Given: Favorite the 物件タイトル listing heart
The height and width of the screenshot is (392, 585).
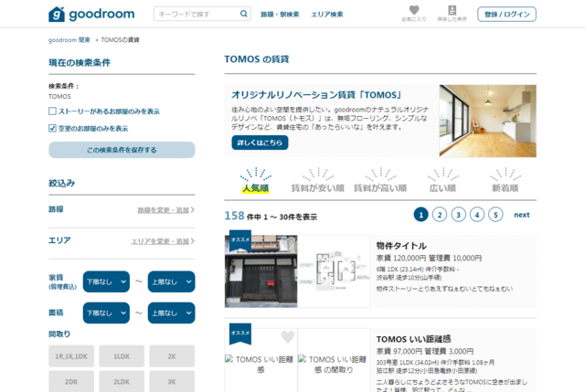Looking at the screenshot, I should (288, 244).
